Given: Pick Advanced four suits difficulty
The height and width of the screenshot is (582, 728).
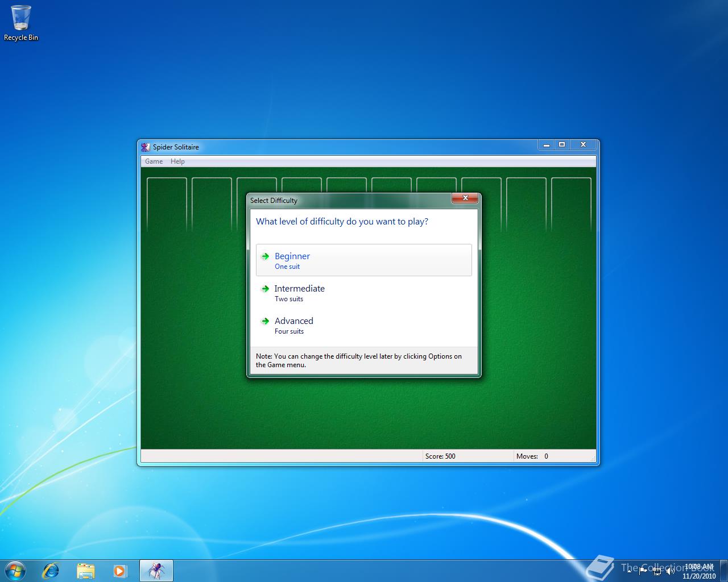Looking at the screenshot, I should 363,325.
